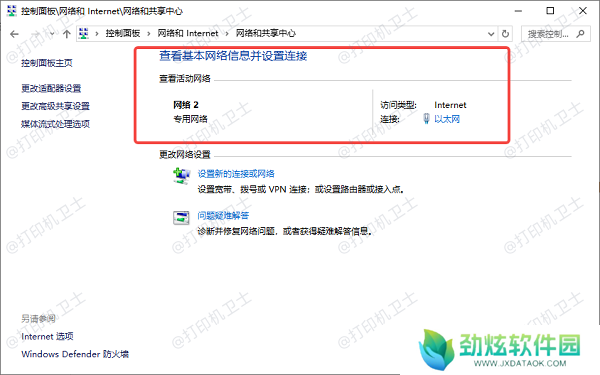
Task: Go back using the back arrow
Action: 15,34
